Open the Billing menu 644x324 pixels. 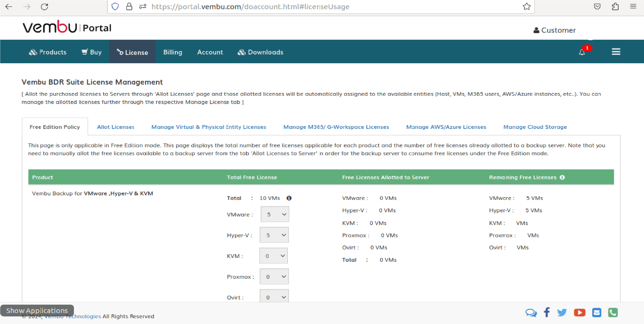(x=173, y=52)
